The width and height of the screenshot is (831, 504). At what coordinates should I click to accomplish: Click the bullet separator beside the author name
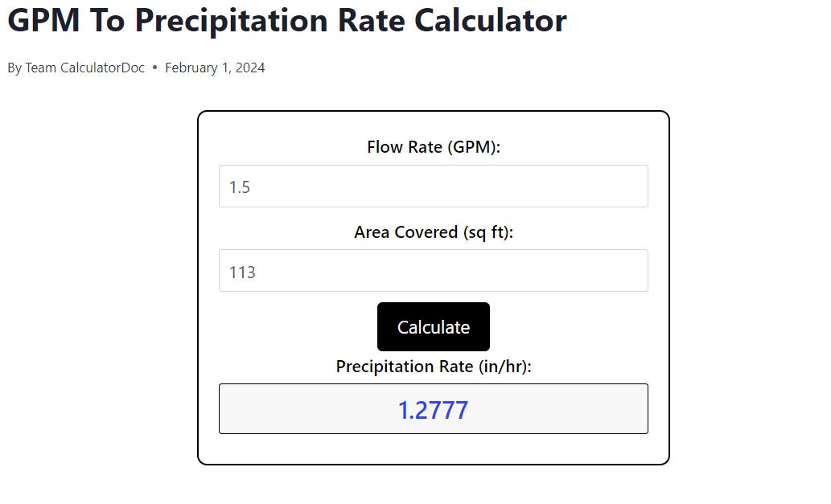(x=154, y=68)
